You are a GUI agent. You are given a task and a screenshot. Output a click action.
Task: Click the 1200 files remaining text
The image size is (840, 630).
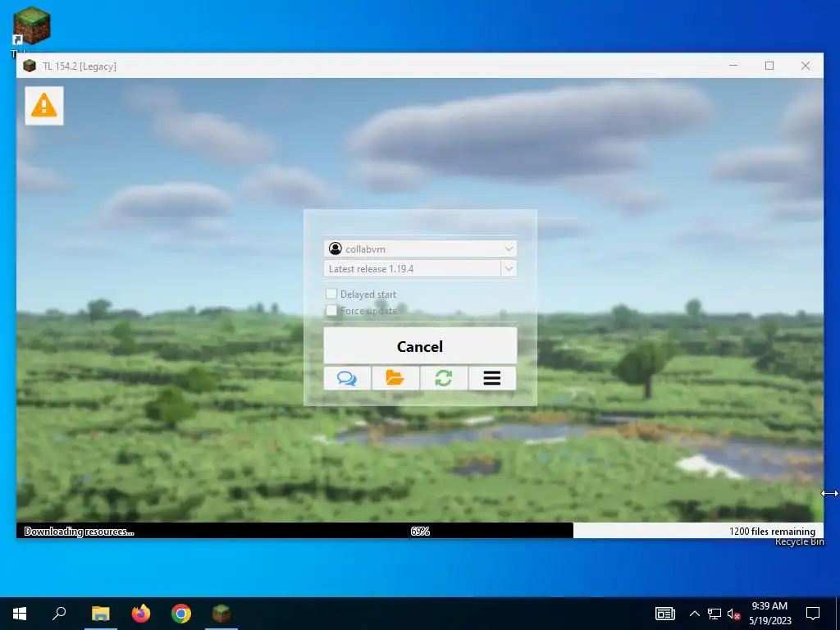[772, 531]
